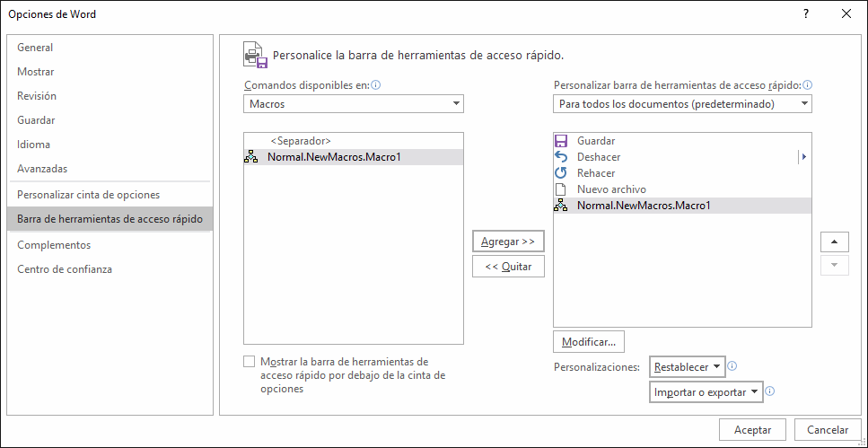Viewport: 868px width, 448px height.
Task: Open the Macros commands dropdown
Action: pos(353,103)
